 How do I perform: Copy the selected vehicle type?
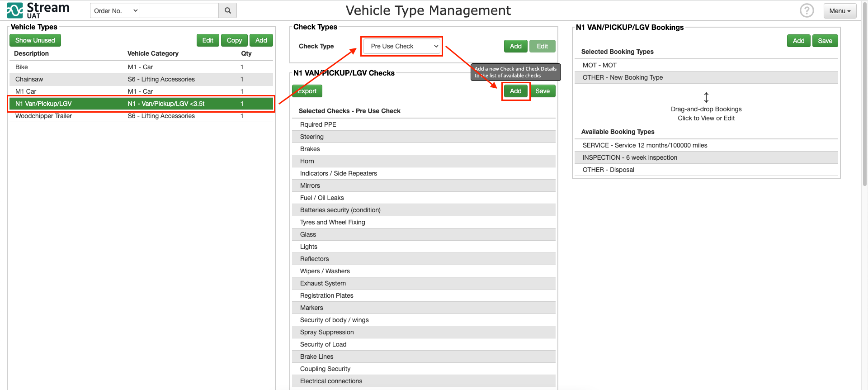pyautogui.click(x=234, y=40)
